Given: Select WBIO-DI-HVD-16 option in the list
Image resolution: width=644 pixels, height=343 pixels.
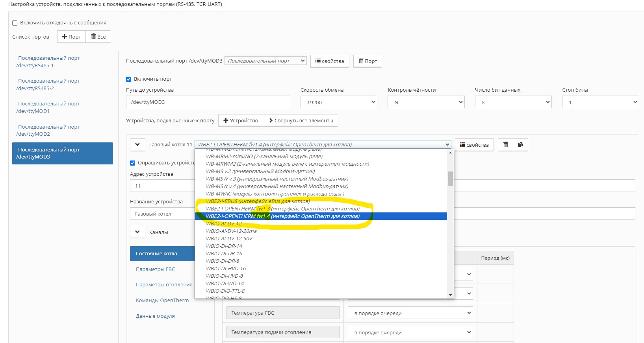Looking at the screenshot, I should coord(321,269).
